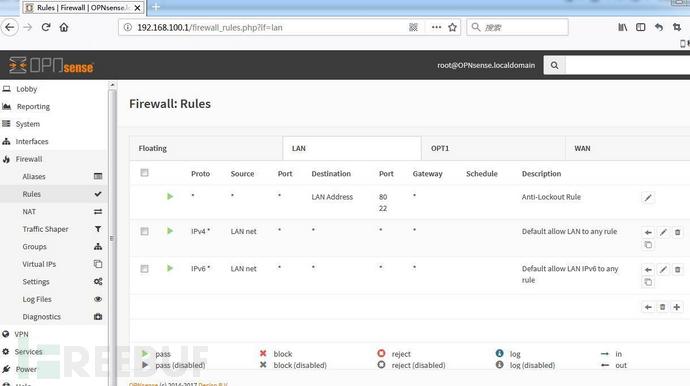Reload the page with the refresh icon
This screenshot has height=386, width=690.
(46, 27)
